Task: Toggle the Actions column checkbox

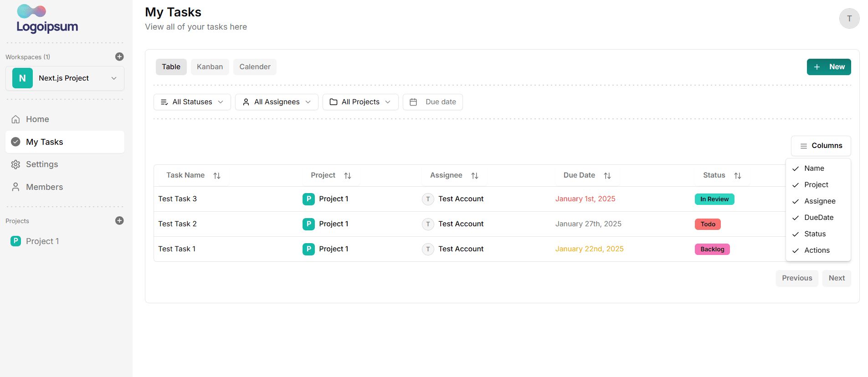Action: (818, 250)
